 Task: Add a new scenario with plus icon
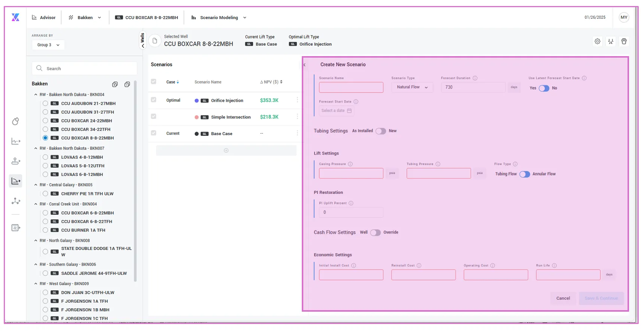[x=226, y=150]
